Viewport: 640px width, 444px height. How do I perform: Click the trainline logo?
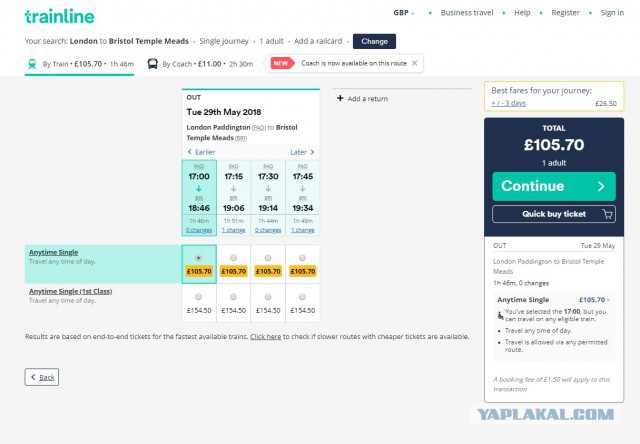(60, 16)
